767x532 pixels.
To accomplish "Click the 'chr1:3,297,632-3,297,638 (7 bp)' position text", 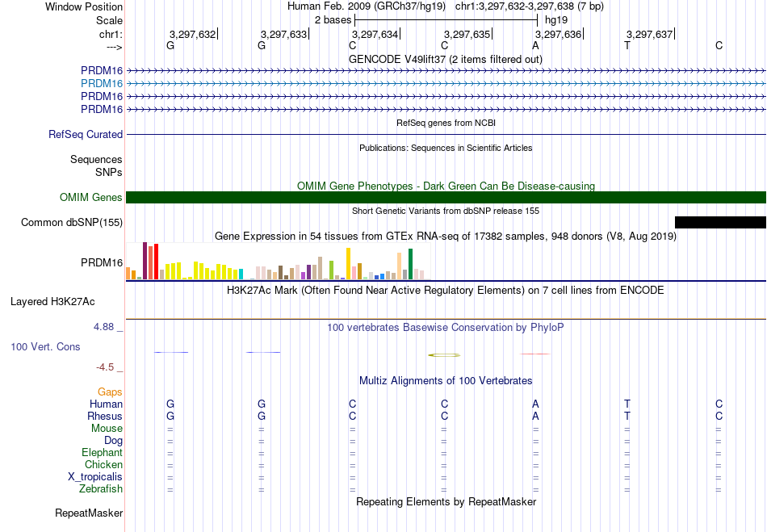I will [530, 6].
